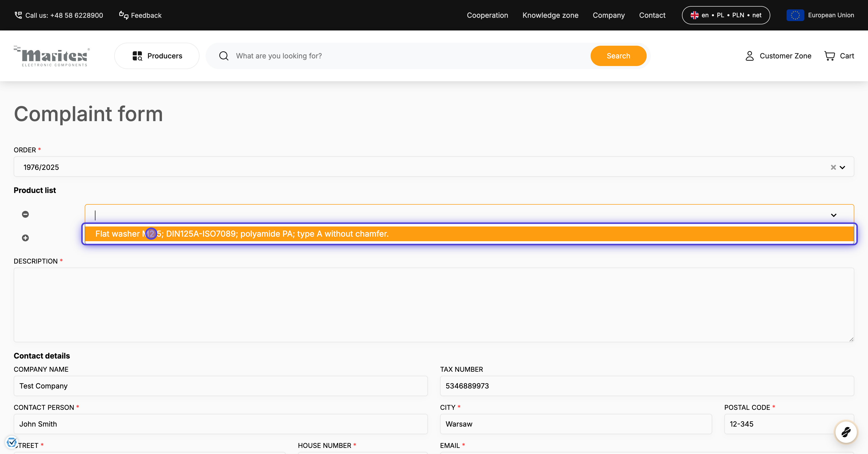Viewport: 868px width, 454px height.
Task: Click the European Union flag button
Action: [795, 15]
